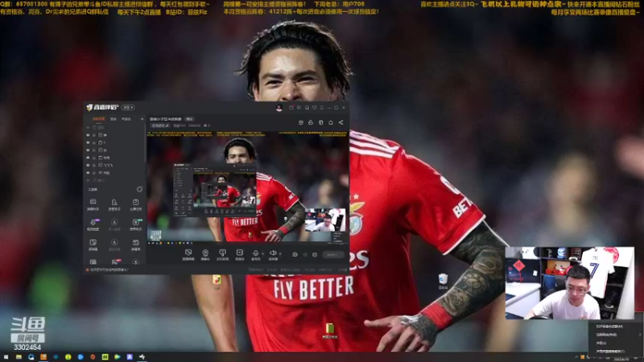Click the webcam camera icon in the bottom toolbar

point(205,253)
